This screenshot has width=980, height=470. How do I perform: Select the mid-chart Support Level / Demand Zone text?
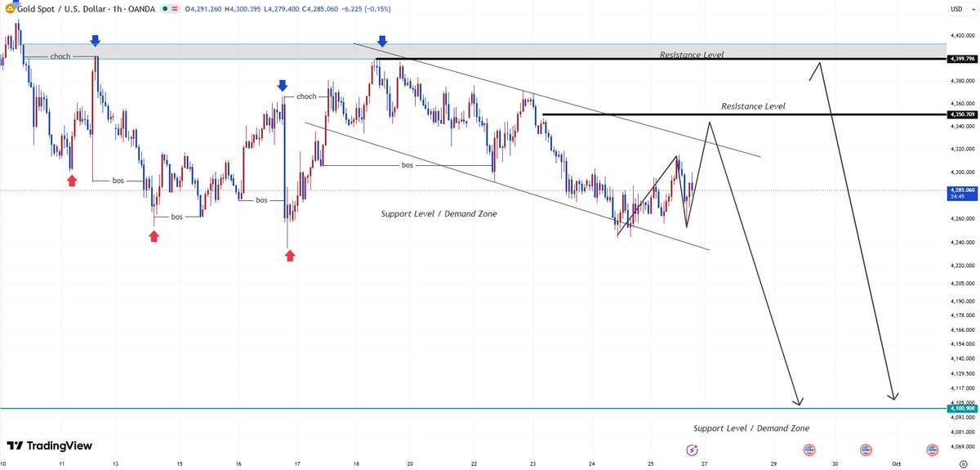439,213
